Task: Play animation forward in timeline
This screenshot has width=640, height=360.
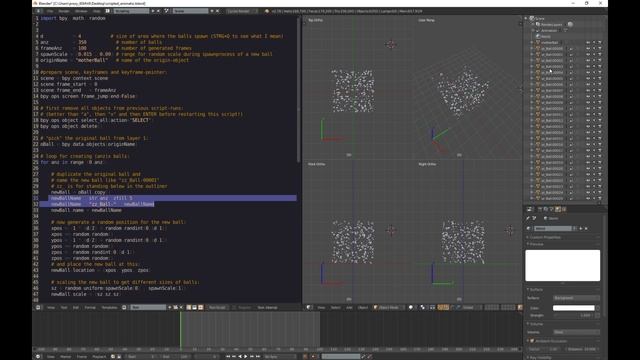Action: pyautogui.click(x=246, y=356)
